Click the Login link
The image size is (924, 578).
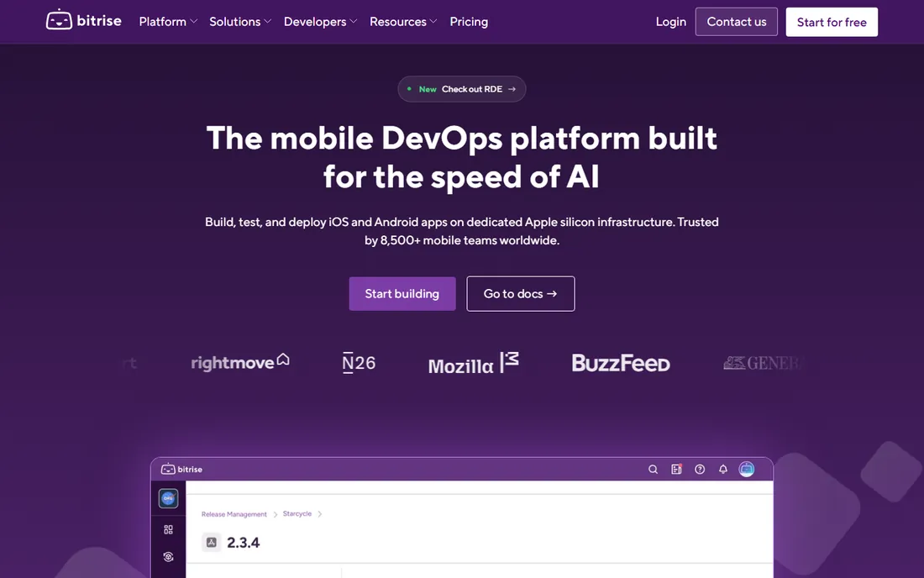point(670,22)
